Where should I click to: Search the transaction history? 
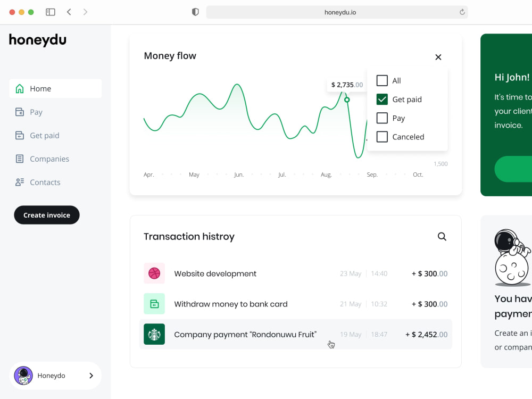[x=442, y=237]
